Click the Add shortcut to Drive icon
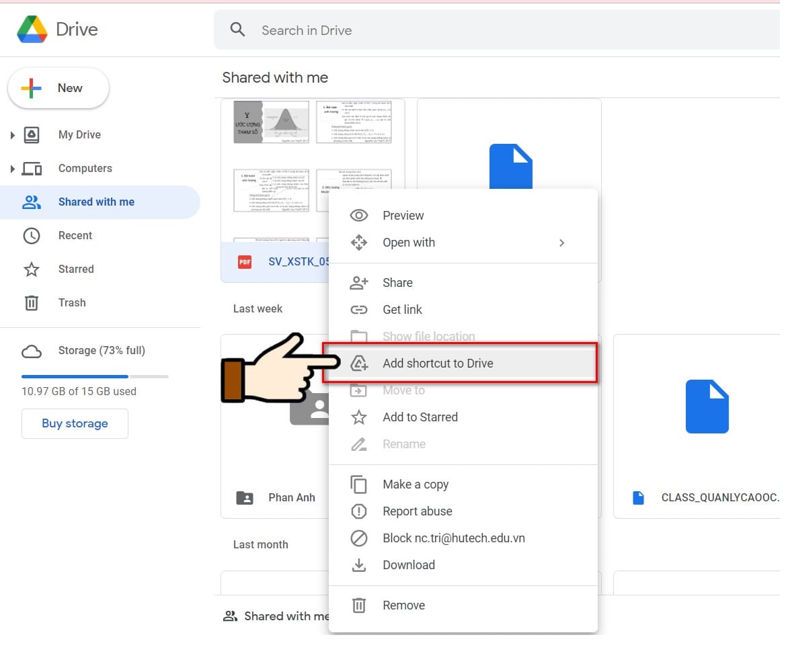This screenshot has width=788, height=672. coord(358,363)
